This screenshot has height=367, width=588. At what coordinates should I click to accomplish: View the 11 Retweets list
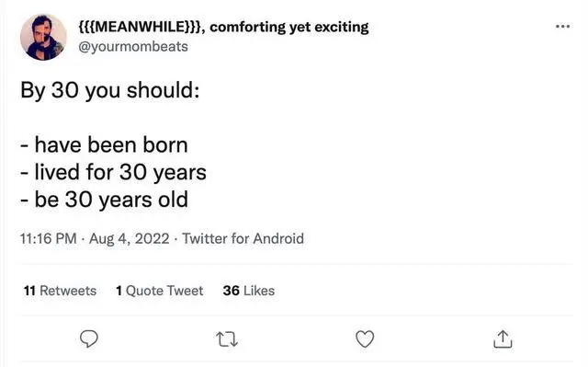click(60, 291)
